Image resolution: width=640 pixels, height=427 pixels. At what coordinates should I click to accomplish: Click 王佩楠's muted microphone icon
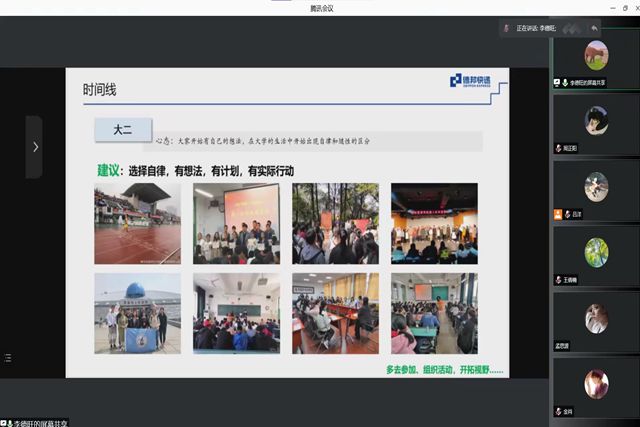click(x=558, y=280)
